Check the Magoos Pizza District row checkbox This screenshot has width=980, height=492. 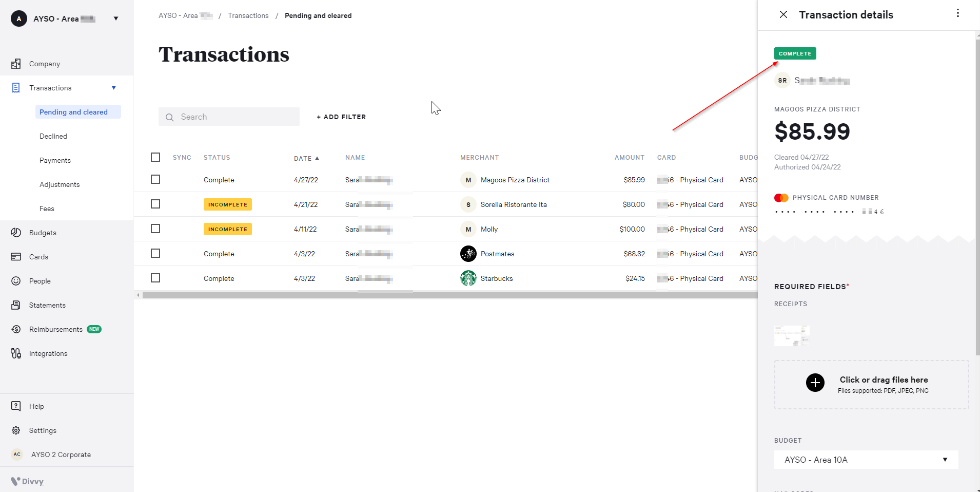pos(155,179)
